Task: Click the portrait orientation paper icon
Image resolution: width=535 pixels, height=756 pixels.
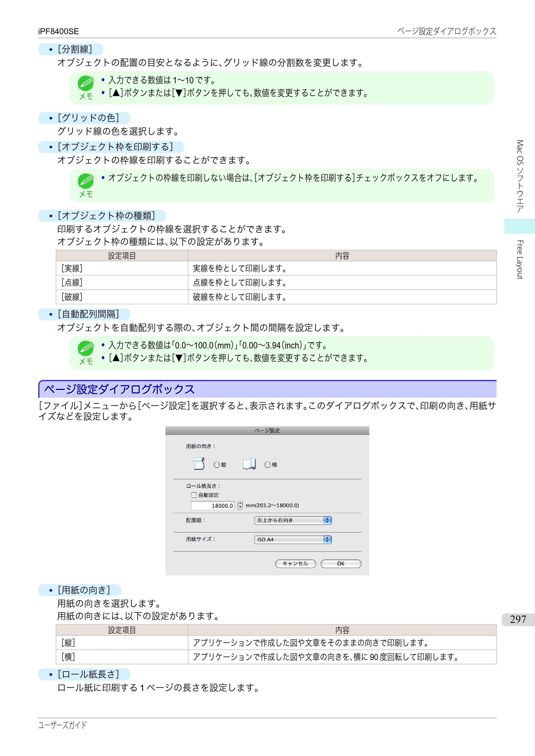Action: [x=199, y=463]
